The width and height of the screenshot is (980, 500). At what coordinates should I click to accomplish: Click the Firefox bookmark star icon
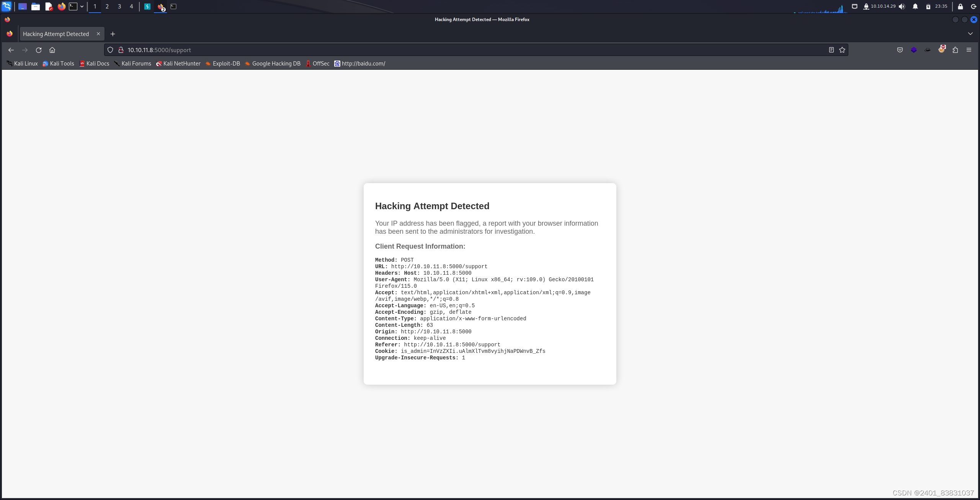[x=842, y=50]
